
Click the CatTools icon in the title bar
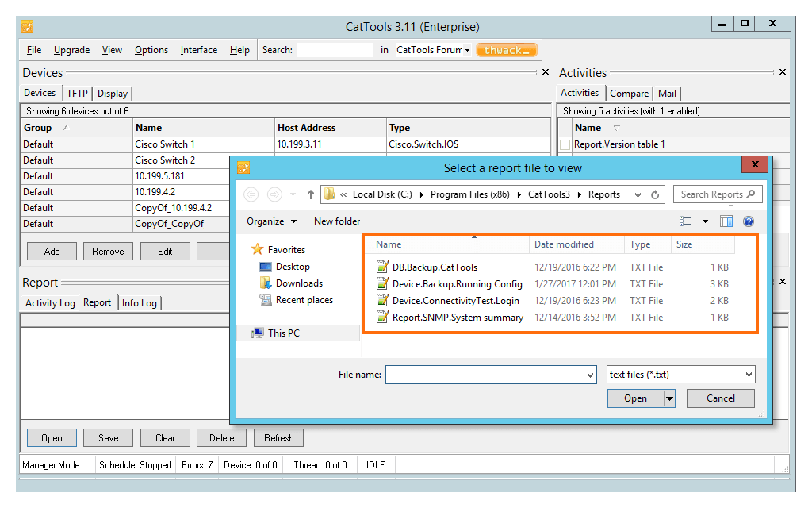pyautogui.click(x=26, y=24)
